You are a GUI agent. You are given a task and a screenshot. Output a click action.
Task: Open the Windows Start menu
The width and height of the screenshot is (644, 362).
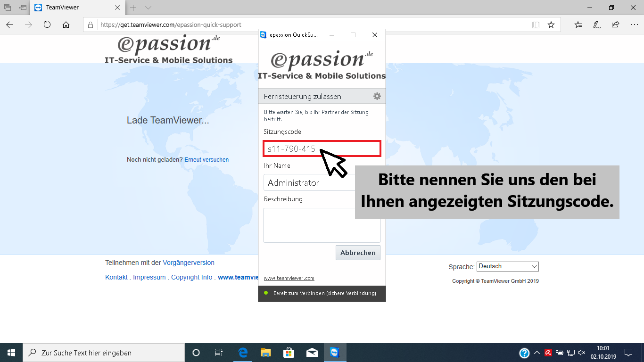click(11, 353)
